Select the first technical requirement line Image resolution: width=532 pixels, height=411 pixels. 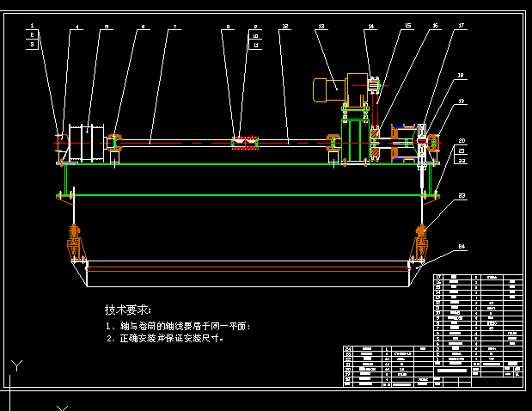(177, 327)
